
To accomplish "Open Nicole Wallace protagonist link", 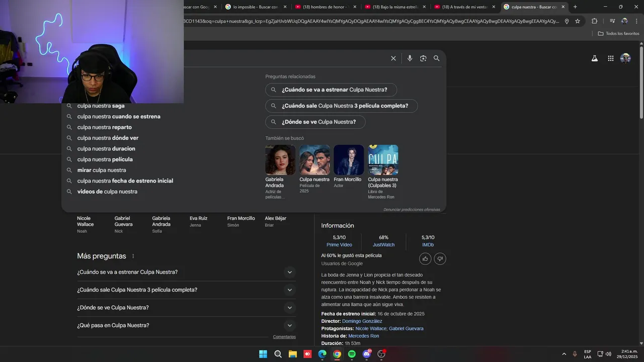I will coord(371,329).
